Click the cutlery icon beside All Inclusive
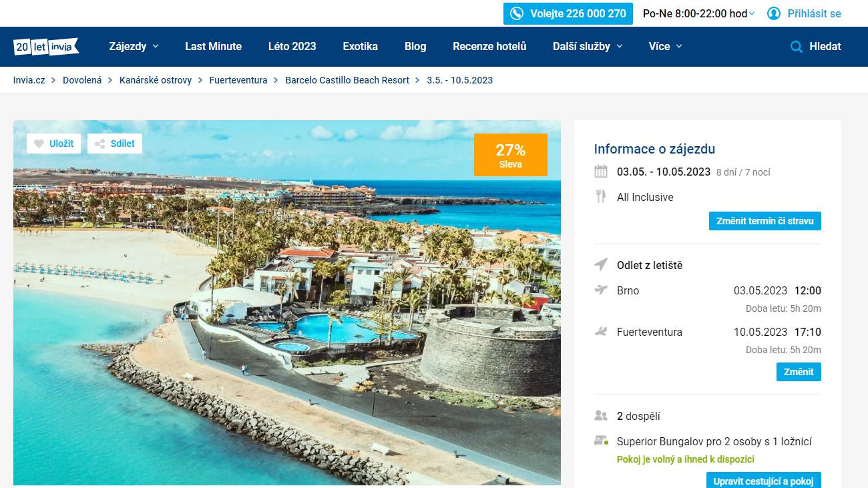 coord(601,197)
